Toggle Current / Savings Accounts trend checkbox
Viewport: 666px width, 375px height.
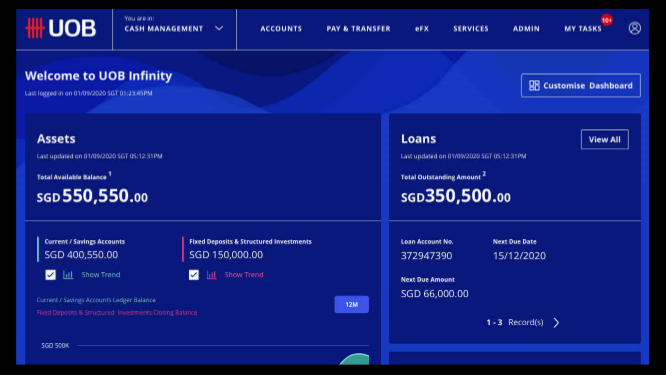coord(51,275)
